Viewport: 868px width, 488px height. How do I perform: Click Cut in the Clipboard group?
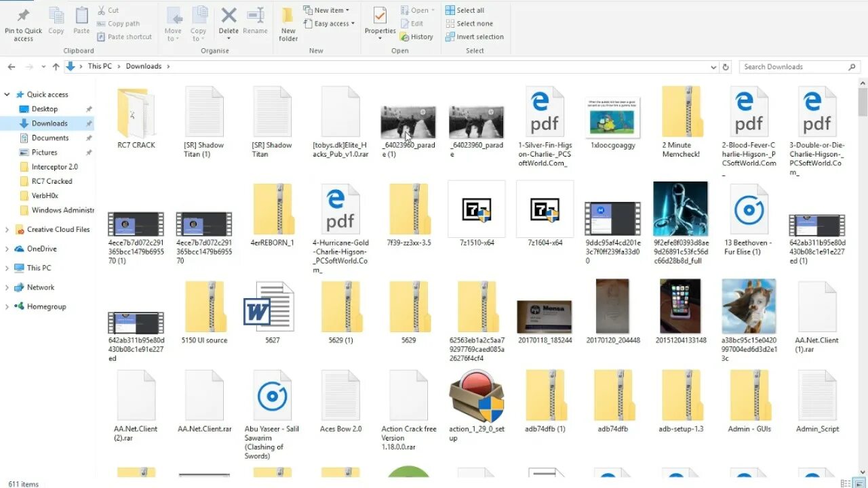(x=108, y=10)
